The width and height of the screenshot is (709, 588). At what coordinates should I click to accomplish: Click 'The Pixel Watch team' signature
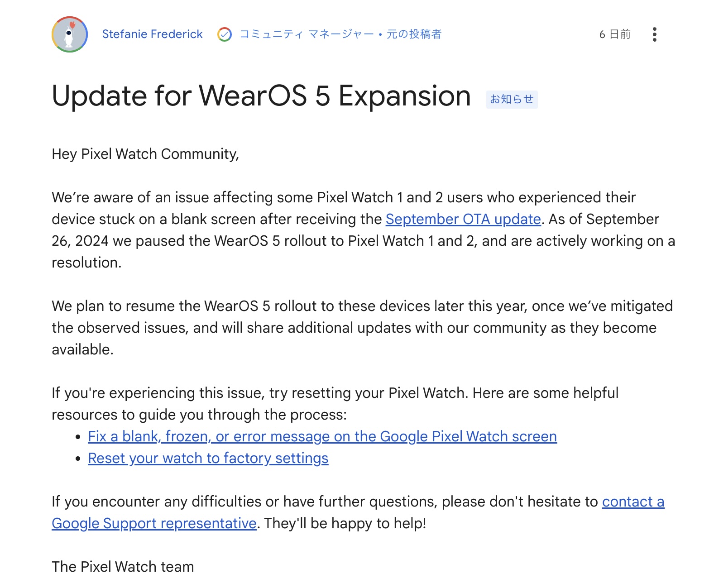pyautogui.click(x=123, y=567)
